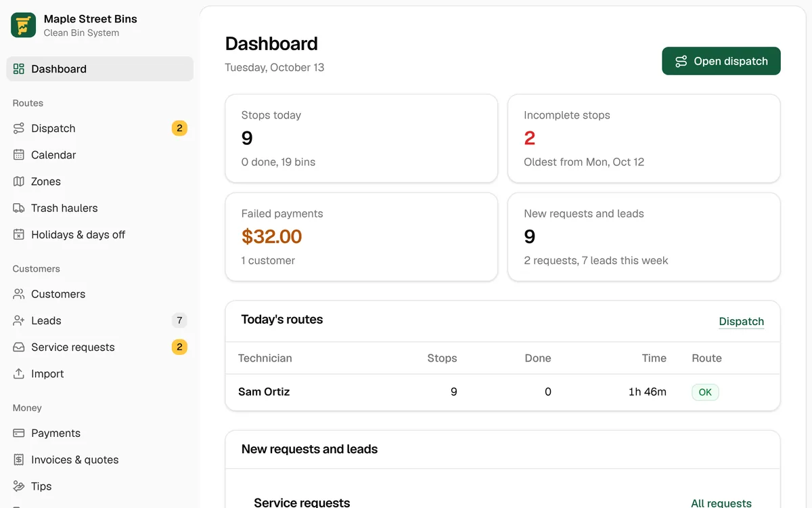
Task: Click the Open dispatch button
Action: click(721, 61)
